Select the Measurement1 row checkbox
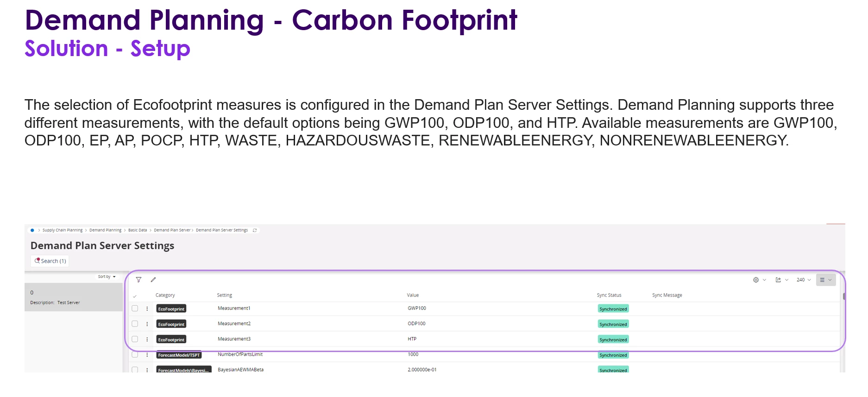The height and width of the screenshot is (397, 868). (x=135, y=309)
